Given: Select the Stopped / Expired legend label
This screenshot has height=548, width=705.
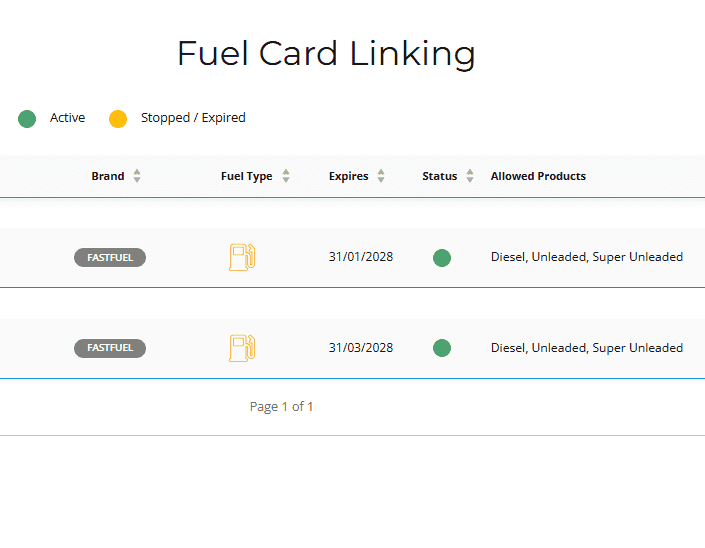Looking at the screenshot, I should click(x=193, y=118).
